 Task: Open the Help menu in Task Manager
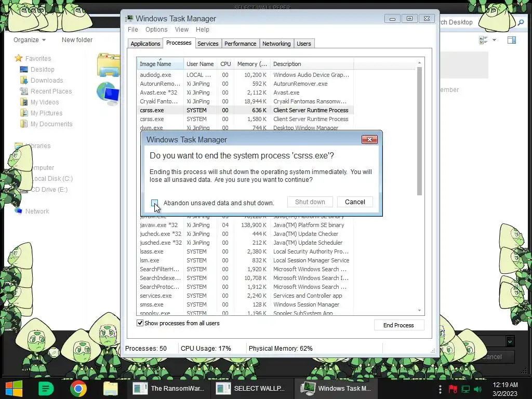click(202, 30)
